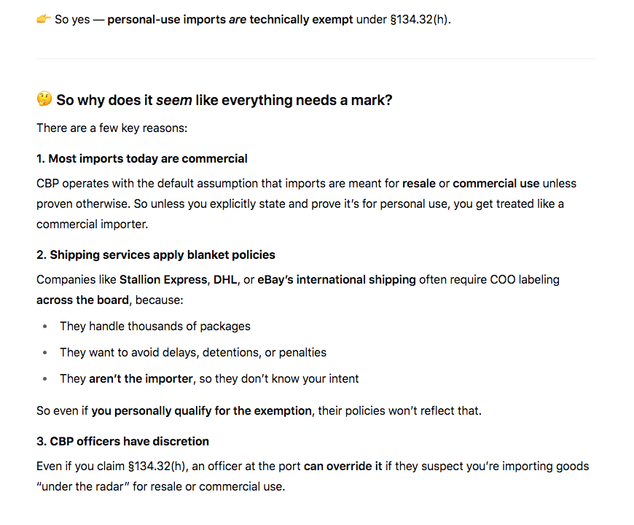This screenshot has width=634, height=525.
Task: Click the horizontal divider line below first paragraph
Action: (316, 59)
